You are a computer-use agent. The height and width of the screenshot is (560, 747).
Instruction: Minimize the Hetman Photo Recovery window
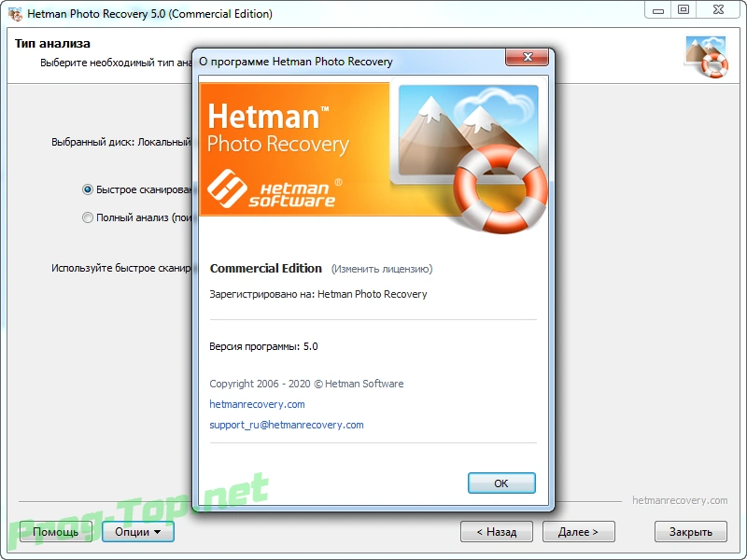pos(658,10)
